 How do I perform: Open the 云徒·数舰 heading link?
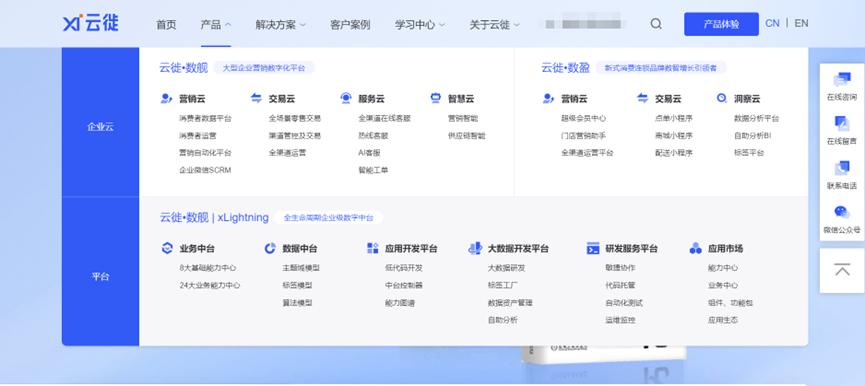click(x=184, y=68)
